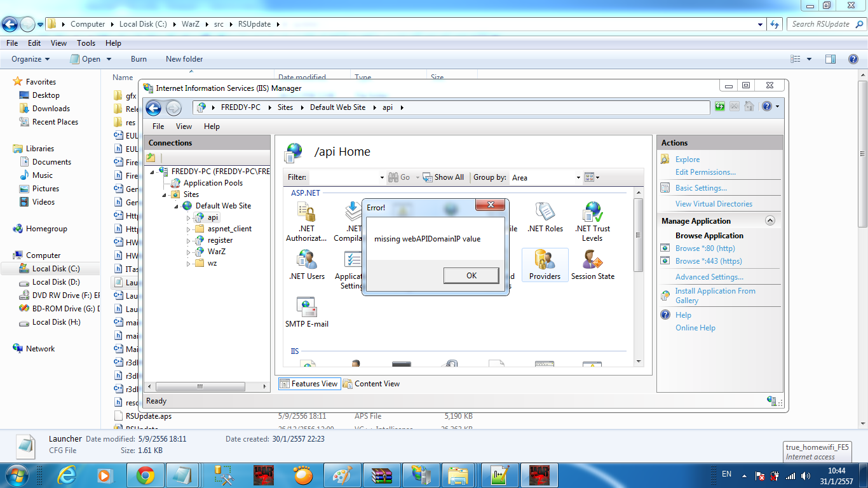Open Explorer help question mark icon
The image size is (868, 488).
click(x=852, y=59)
